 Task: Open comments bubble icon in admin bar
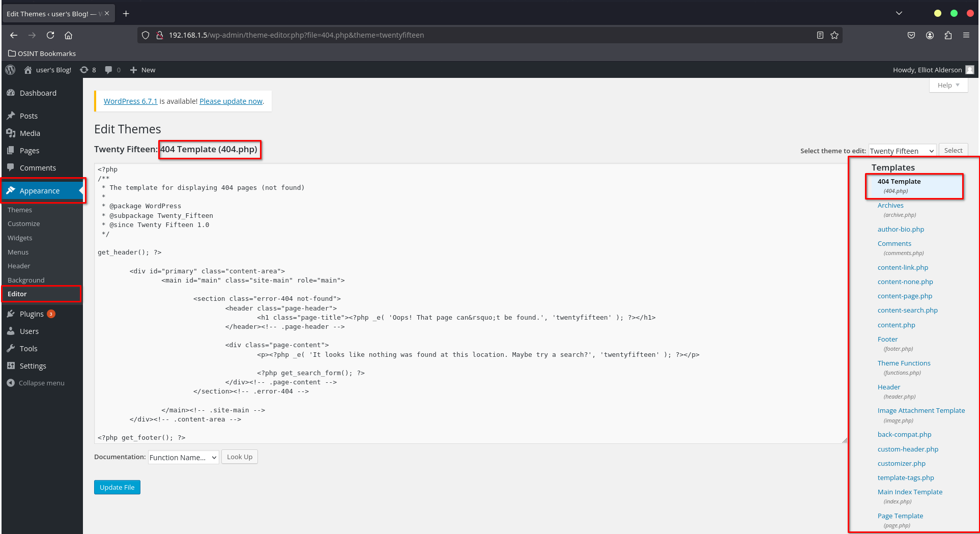pyautogui.click(x=113, y=70)
